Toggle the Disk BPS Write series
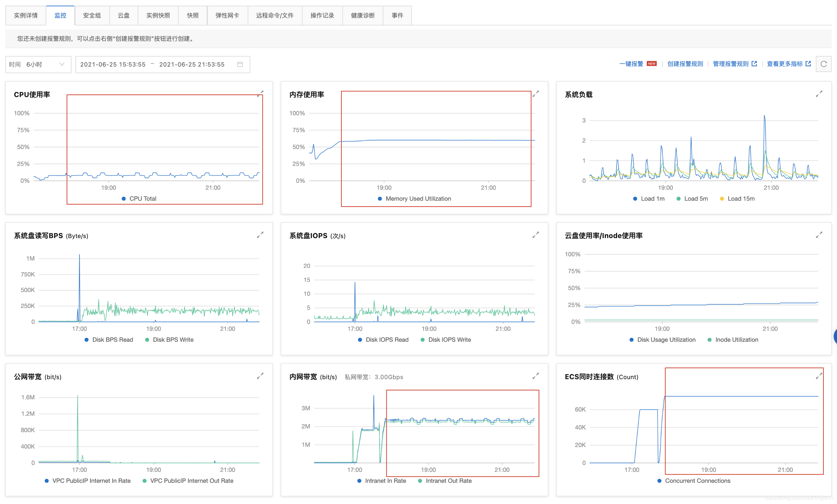Screen dimensions: 837x504 (169, 340)
